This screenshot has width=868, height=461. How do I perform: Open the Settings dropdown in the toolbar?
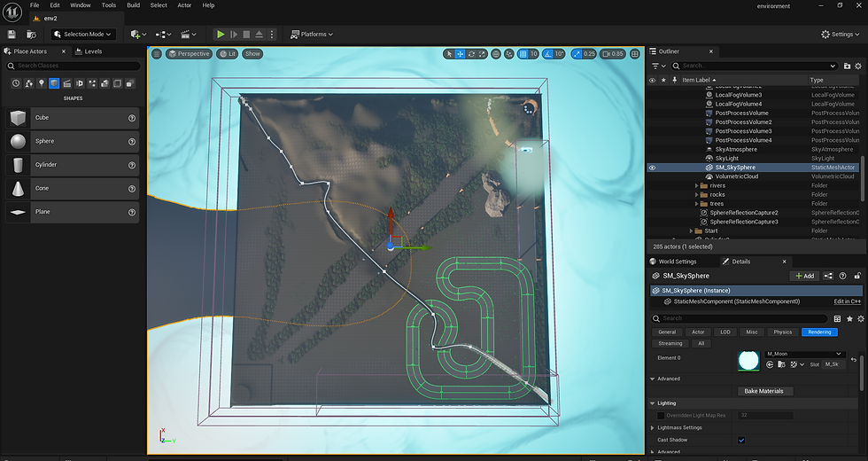[x=841, y=35]
